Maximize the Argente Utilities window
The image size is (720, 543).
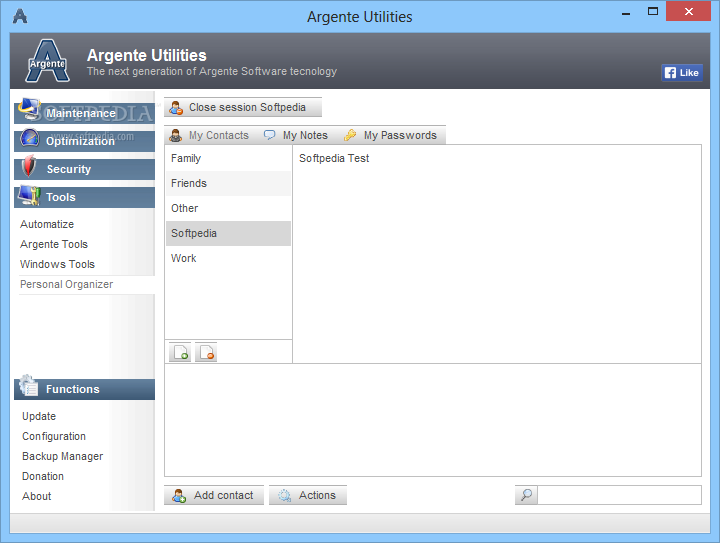[x=652, y=11]
